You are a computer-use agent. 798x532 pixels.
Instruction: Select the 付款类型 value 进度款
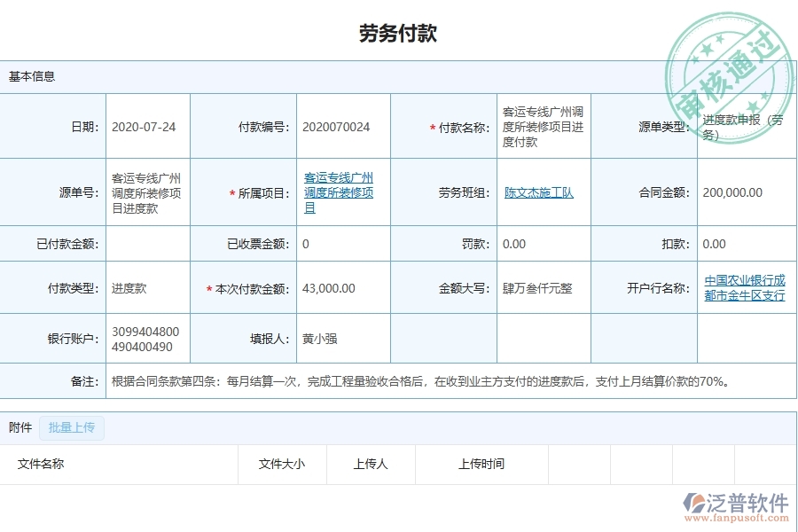132,287
